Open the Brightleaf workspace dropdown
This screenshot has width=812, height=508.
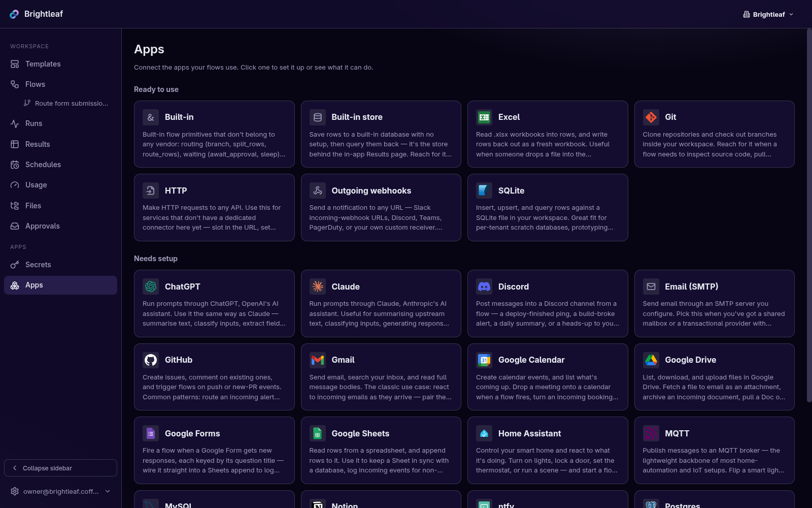coord(768,14)
